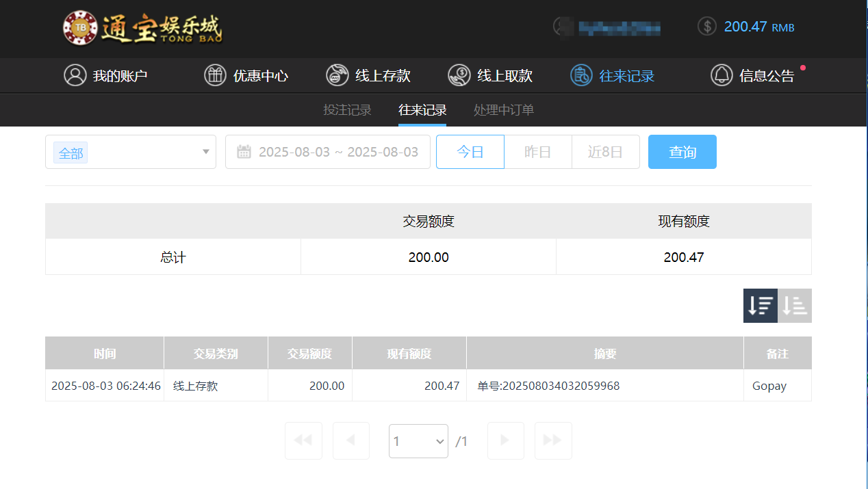Open the page number dropdown in pagination
This screenshot has width=868, height=489.
tap(418, 440)
